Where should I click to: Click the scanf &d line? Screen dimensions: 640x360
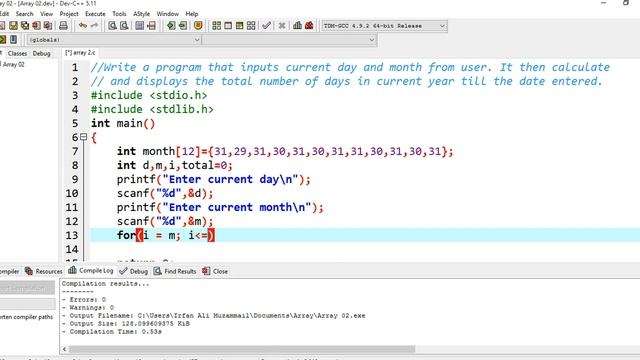coord(165,193)
